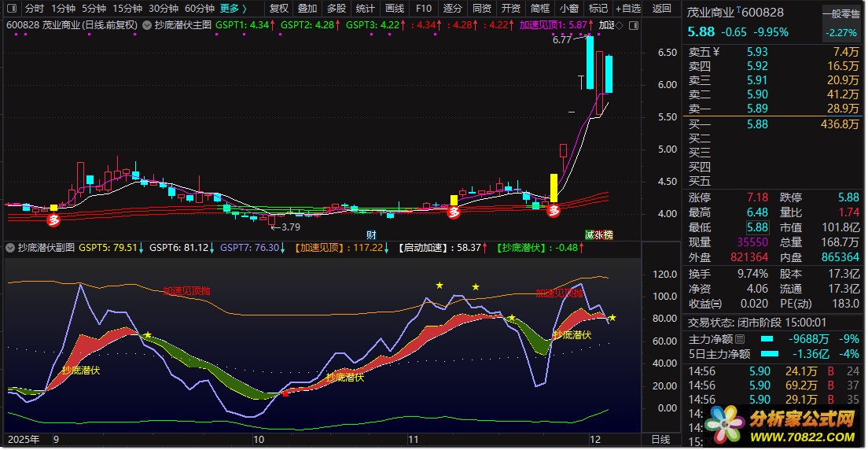The height and width of the screenshot is (450, 868).
Task: Click 财 financial marker on chart
Action: click(371, 234)
